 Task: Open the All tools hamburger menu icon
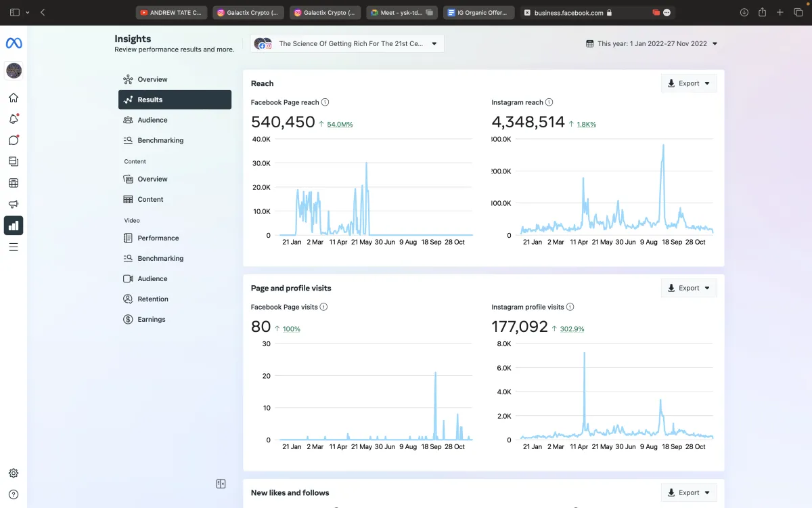point(14,247)
